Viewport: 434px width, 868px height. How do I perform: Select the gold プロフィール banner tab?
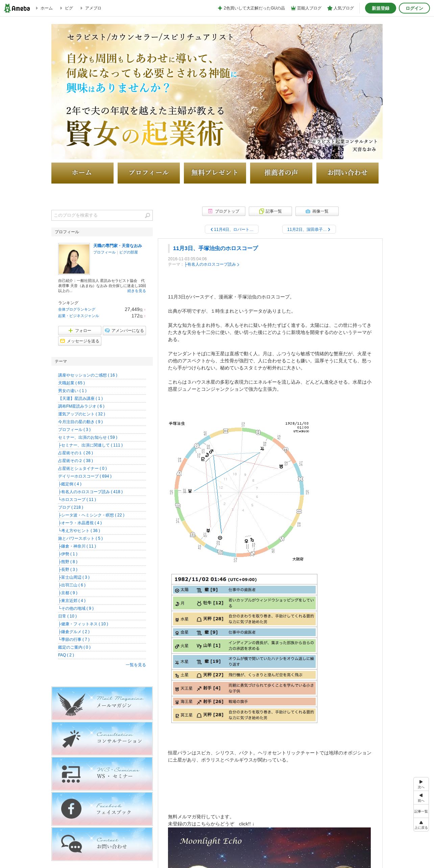click(x=149, y=173)
